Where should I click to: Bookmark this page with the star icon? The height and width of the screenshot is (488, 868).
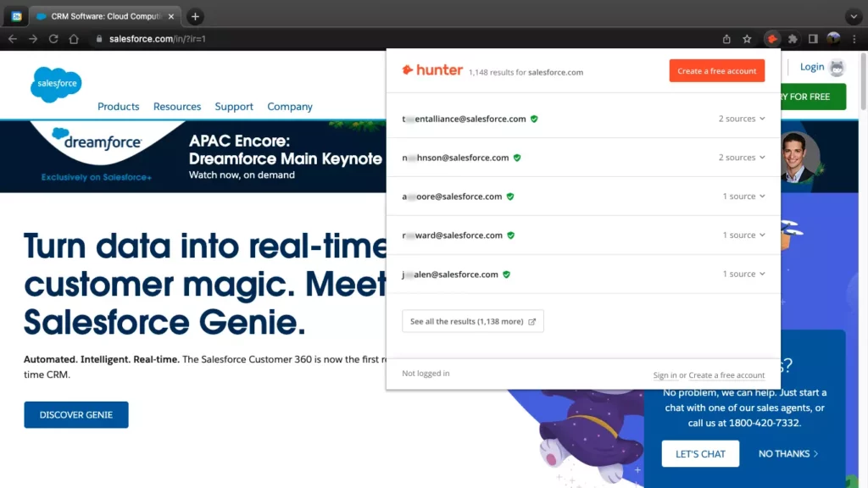click(747, 38)
